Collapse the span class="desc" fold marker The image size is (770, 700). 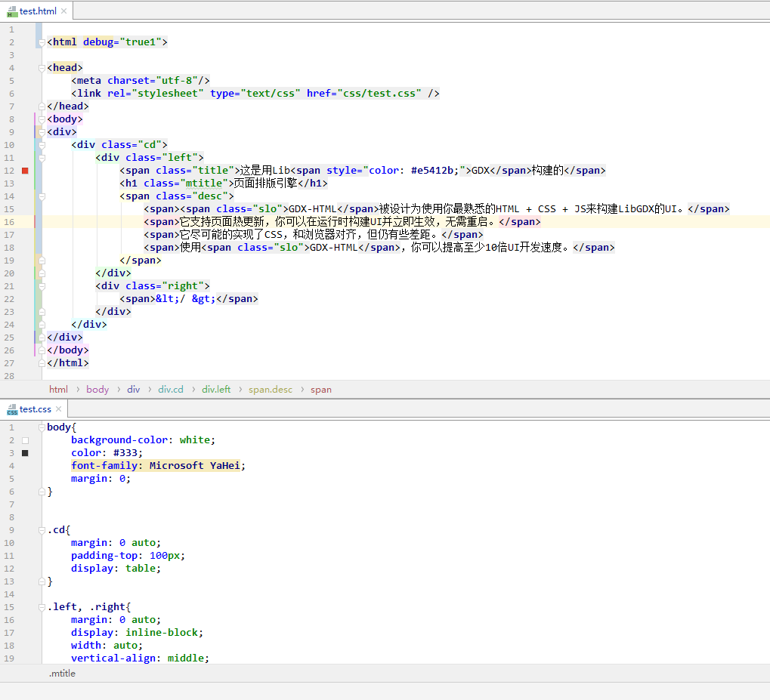(42, 196)
